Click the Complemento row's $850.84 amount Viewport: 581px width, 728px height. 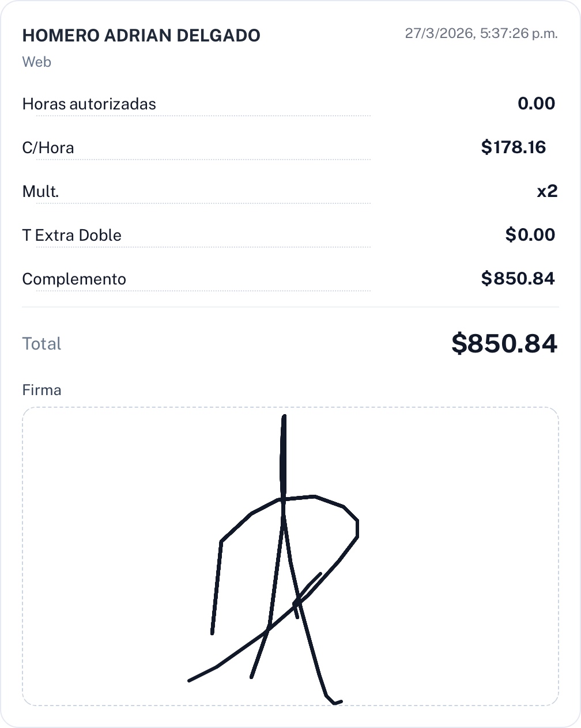tap(518, 279)
